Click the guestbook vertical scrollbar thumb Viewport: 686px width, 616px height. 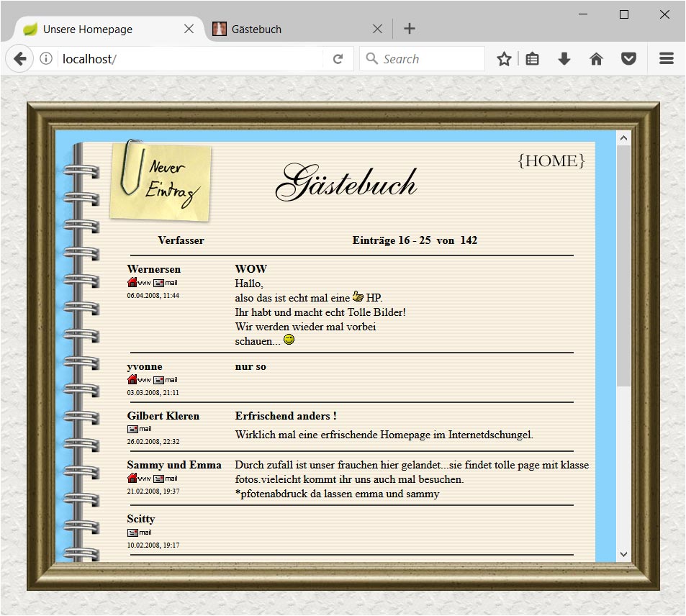[623, 266]
